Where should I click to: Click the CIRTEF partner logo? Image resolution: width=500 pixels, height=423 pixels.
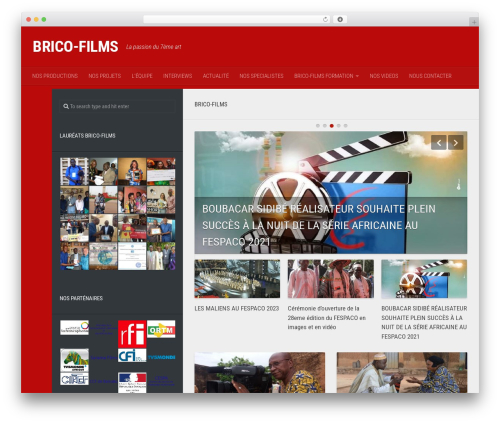click(x=74, y=379)
